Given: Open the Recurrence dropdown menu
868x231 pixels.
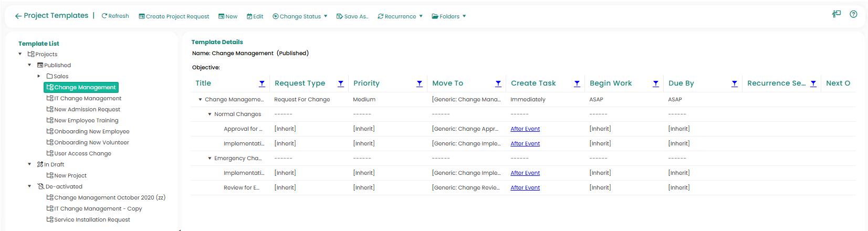Looking at the screenshot, I should click(400, 17).
